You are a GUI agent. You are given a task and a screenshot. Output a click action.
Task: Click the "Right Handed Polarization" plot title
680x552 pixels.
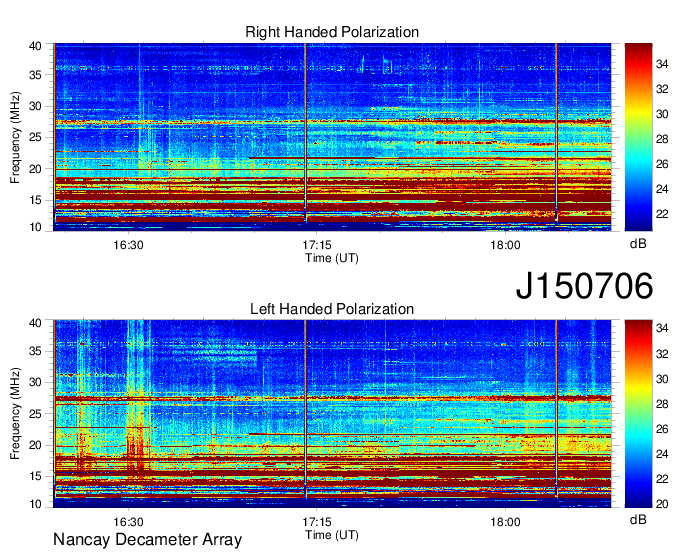(x=332, y=32)
